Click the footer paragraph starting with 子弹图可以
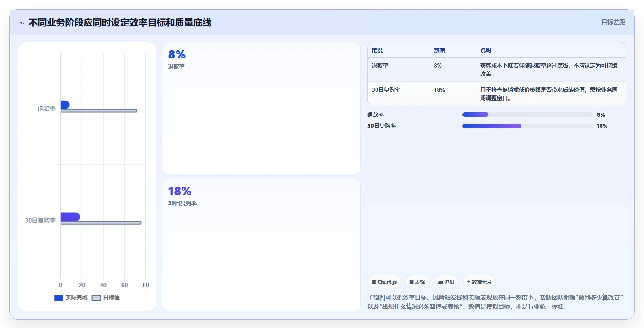The width and height of the screenshot is (644, 328). 495,302
